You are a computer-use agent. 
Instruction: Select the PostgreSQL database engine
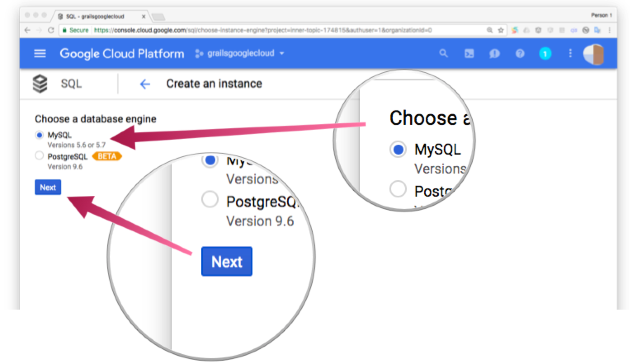39,155
